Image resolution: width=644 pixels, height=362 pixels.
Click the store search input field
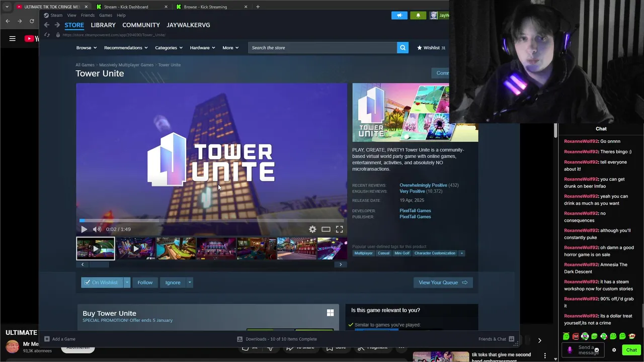point(323,48)
